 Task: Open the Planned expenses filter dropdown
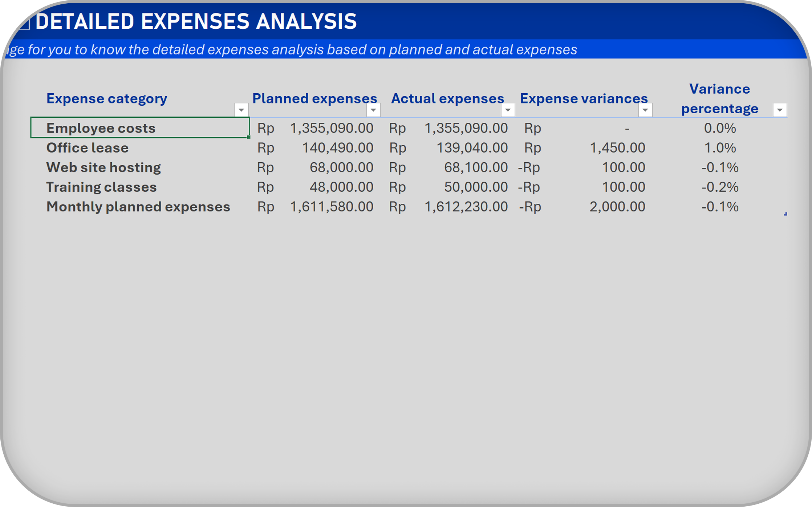coord(373,110)
